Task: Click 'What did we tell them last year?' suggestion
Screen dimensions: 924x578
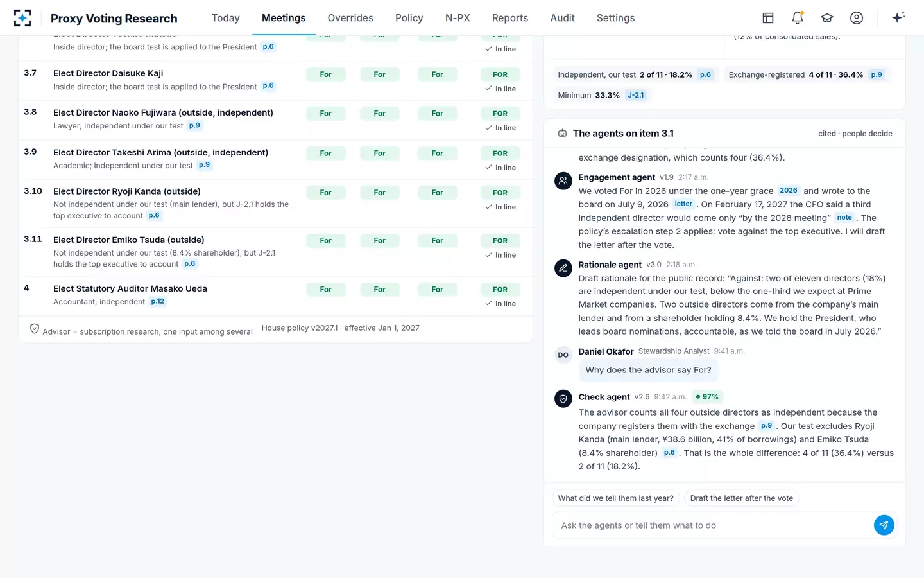Action: 616,498
